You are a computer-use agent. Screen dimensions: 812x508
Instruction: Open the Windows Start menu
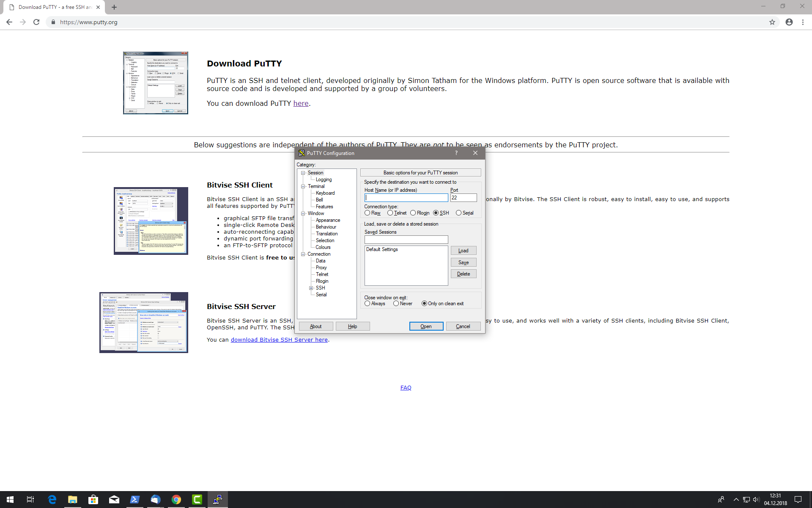point(10,500)
